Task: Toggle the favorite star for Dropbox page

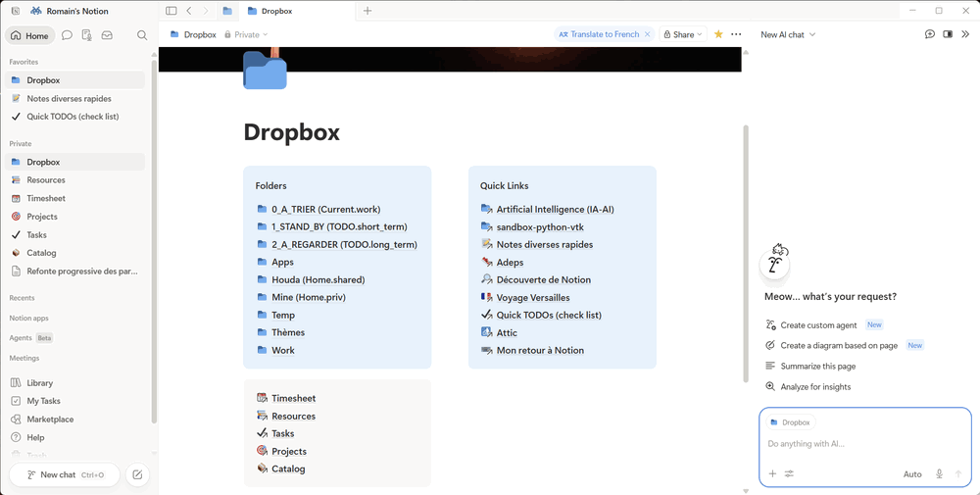Action: coord(718,34)
